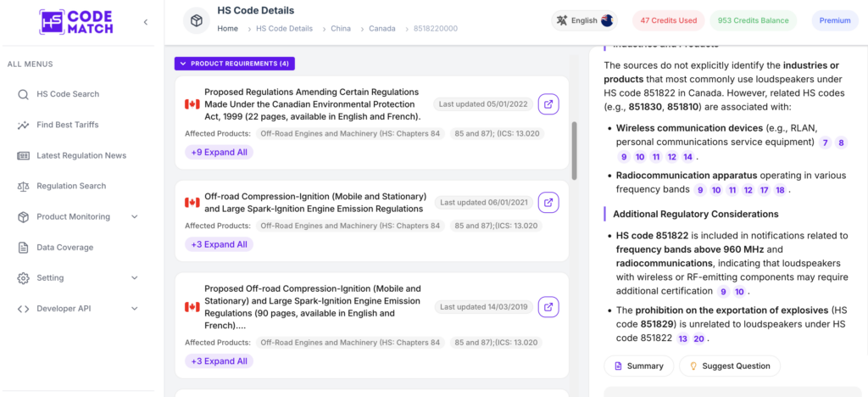Click the Summary button
This screenshot has width=868, height=397.
click(x=639, y=366)
